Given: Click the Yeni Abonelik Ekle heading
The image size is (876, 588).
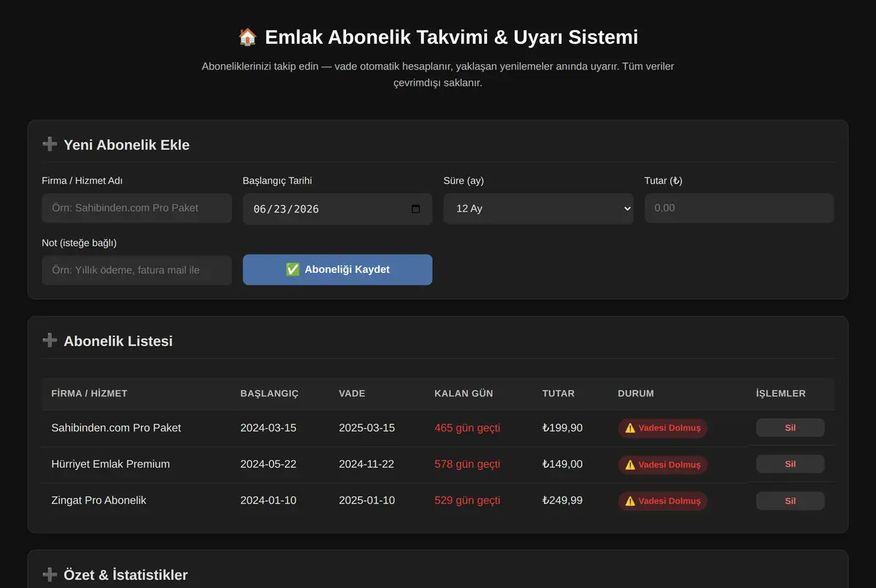Looking at the screenshot, I should coord(126,144).
